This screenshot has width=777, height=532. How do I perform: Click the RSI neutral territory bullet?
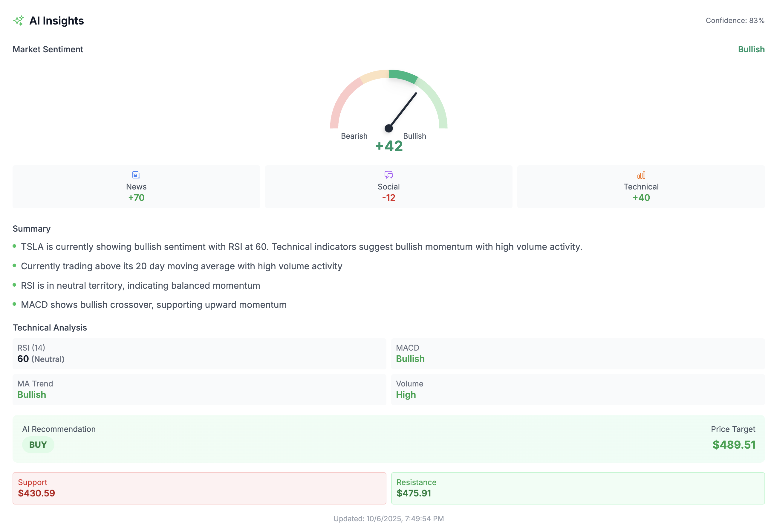point(140,285)
